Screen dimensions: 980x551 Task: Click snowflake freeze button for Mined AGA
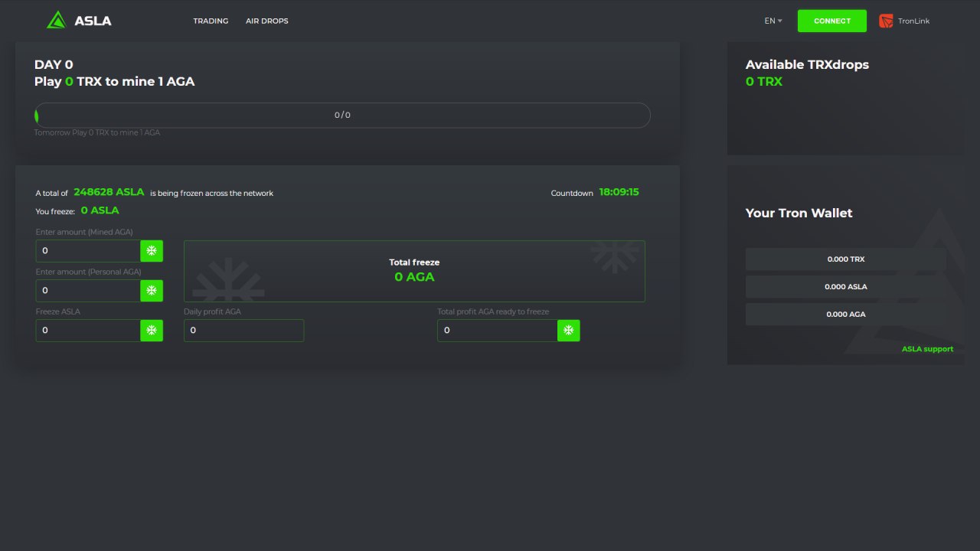click(152, 250)
